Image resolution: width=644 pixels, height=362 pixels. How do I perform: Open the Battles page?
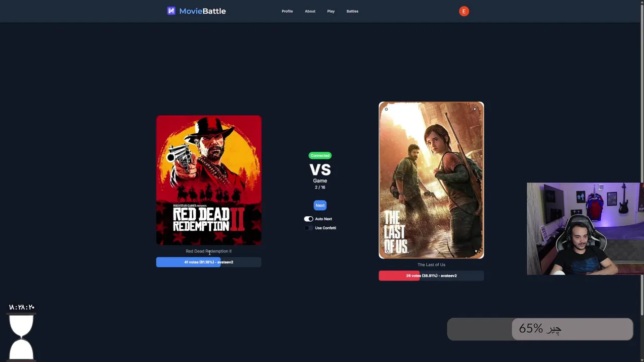[352, 11]
